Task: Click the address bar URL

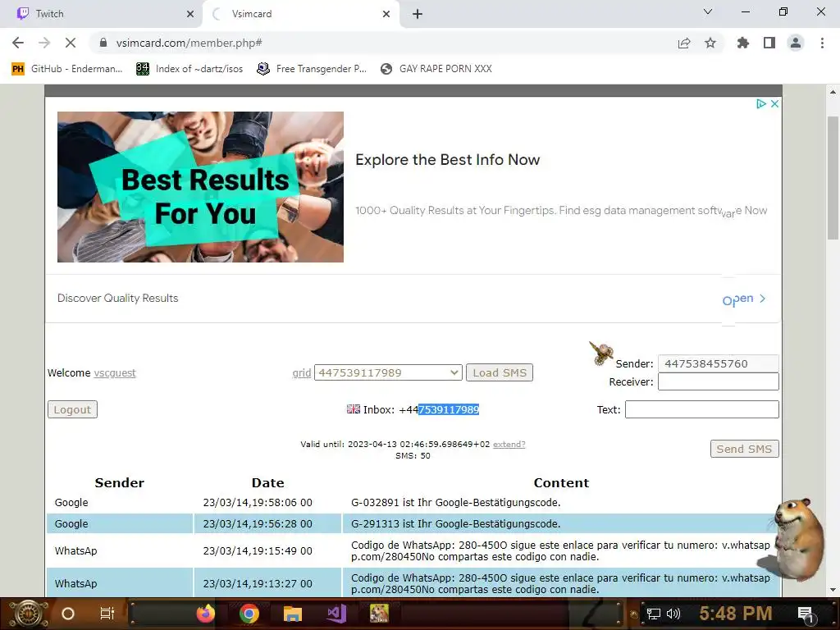Action: (x=189, y=43)
